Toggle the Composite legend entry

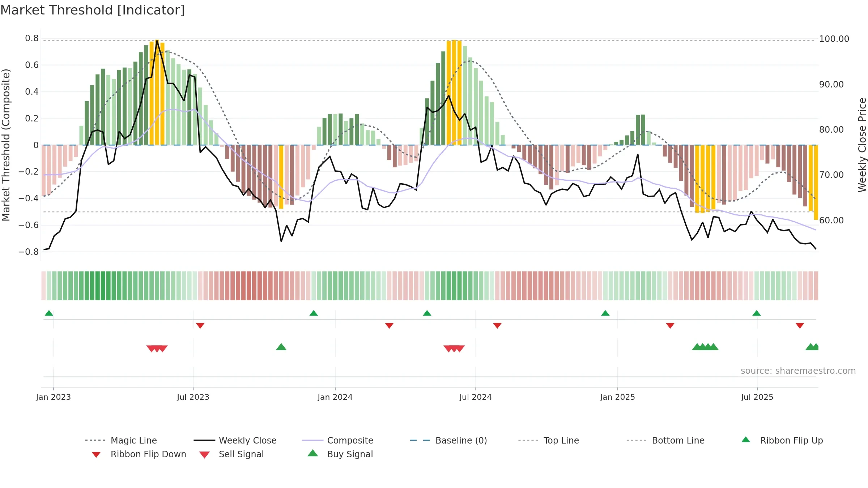pyautogui.click(x=337, y=440)
